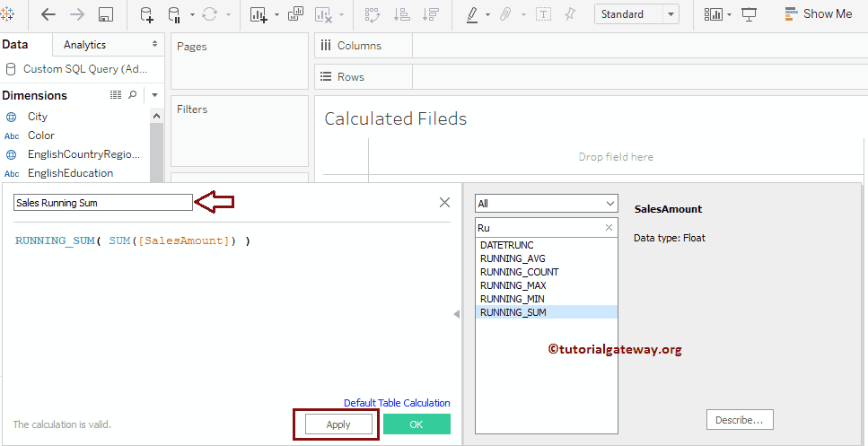Open the Highlight dropdown arrow
The height and width of the screenshot is (446, 868).
click(487, 15)
